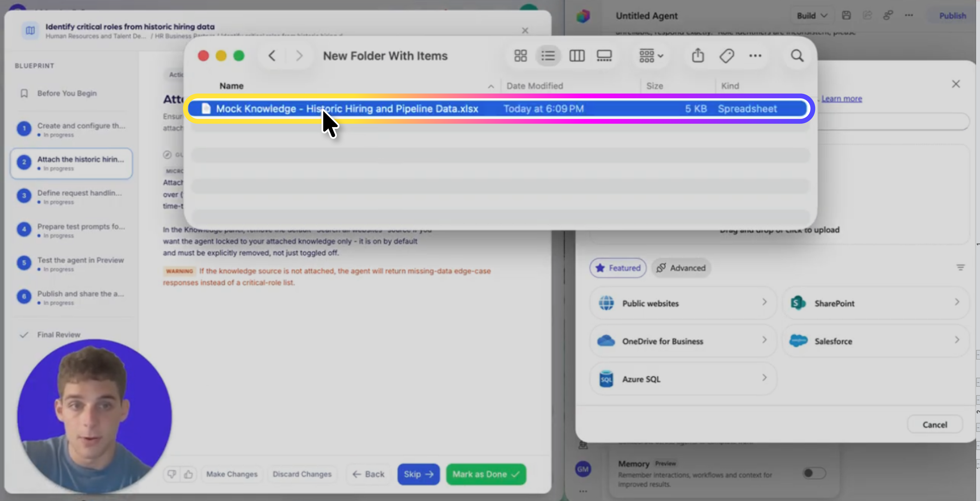Click the GM user avatar

(583, 469)
